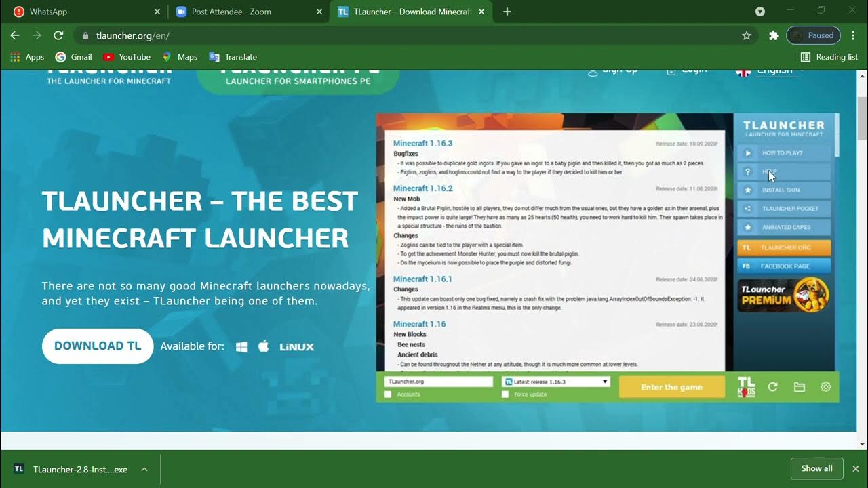This screenshot has height=488, width=868.
Task: Open the YouTube bookmark
Action: coord(127,57)
